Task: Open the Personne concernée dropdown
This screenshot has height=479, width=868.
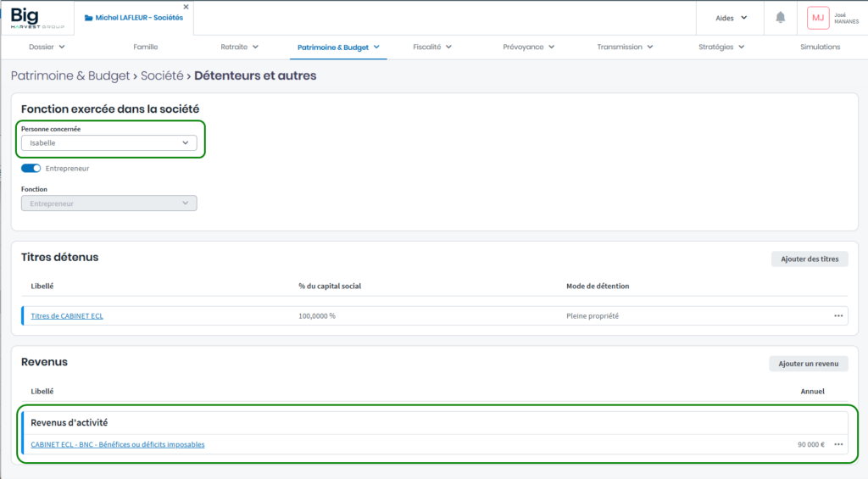Action: click(108, 143)
